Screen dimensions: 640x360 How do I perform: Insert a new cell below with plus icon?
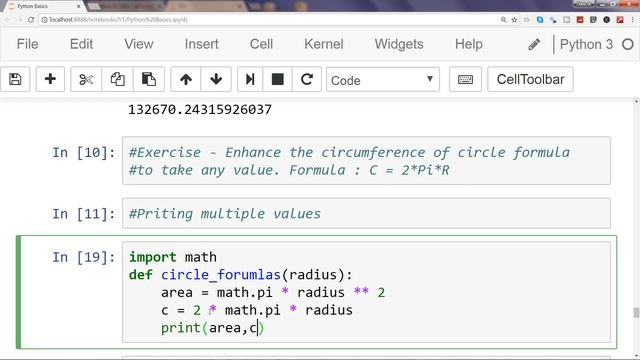pos(50,79)
